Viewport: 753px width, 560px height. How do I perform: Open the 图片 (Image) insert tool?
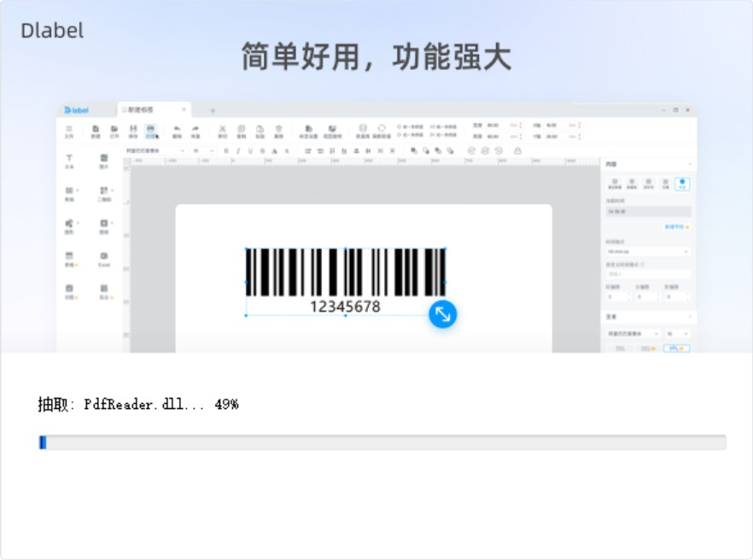point(104,164)
